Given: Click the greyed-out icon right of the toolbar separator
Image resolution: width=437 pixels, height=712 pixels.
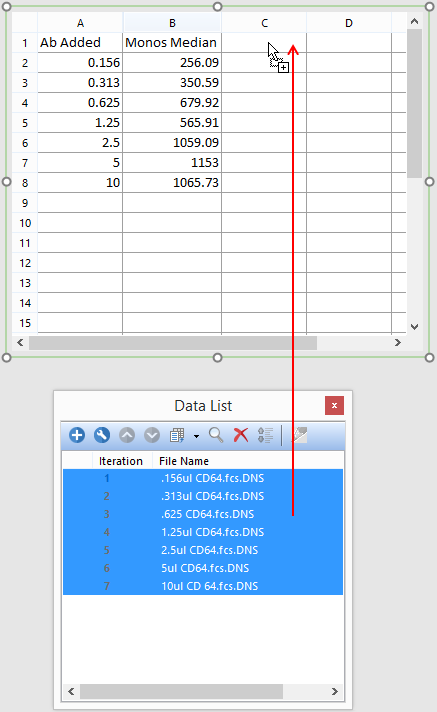Looking at the screenshot, I should [299, 435].
